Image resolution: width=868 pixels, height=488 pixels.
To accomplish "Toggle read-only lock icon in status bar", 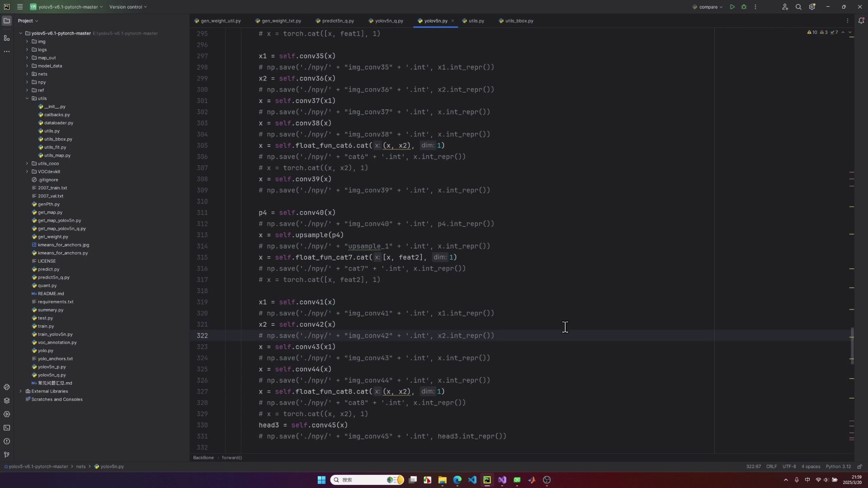I will (859, 467).
